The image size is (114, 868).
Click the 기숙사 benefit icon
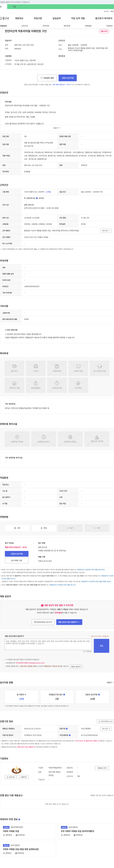pos(36,368)
